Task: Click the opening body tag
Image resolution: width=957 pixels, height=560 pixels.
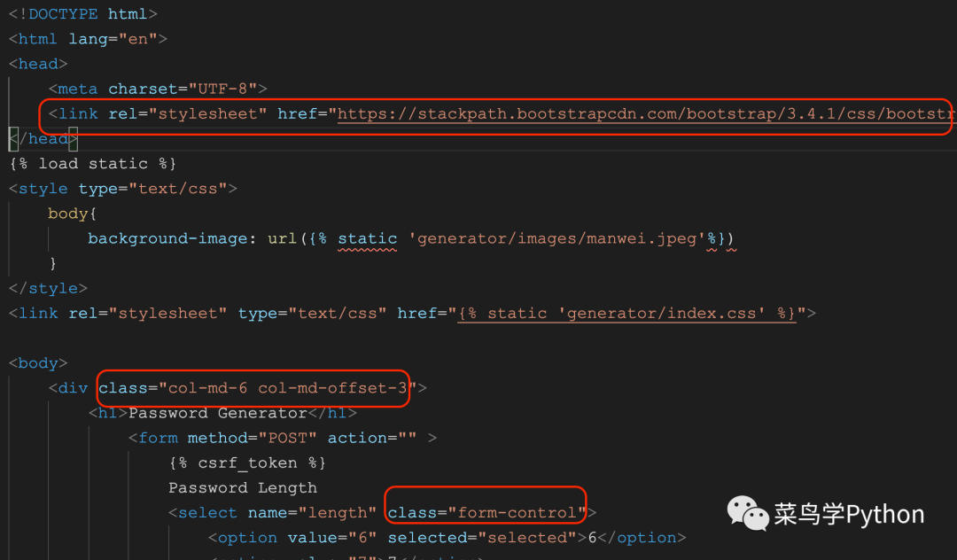Action: (x=38, y=363)
